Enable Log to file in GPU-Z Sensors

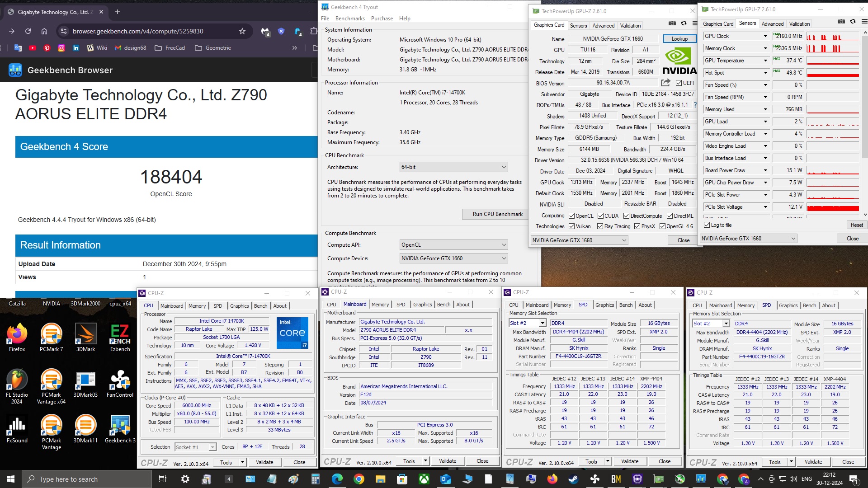[707, 225]
